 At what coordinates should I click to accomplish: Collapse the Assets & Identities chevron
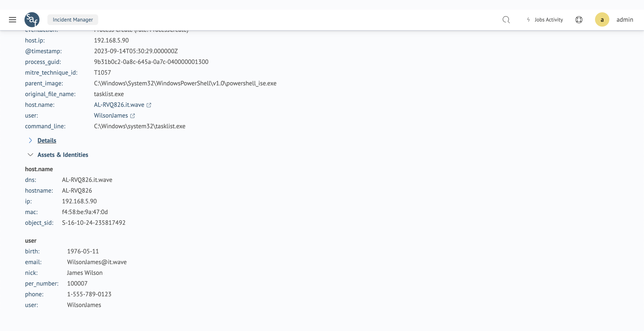30,155
